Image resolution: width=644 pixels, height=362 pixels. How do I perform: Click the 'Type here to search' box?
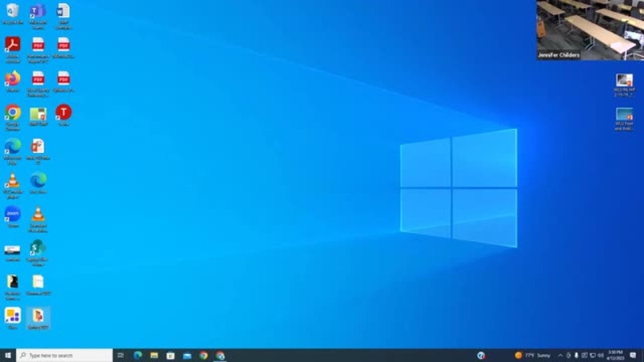pyautogui.click(x=64, y=355)
